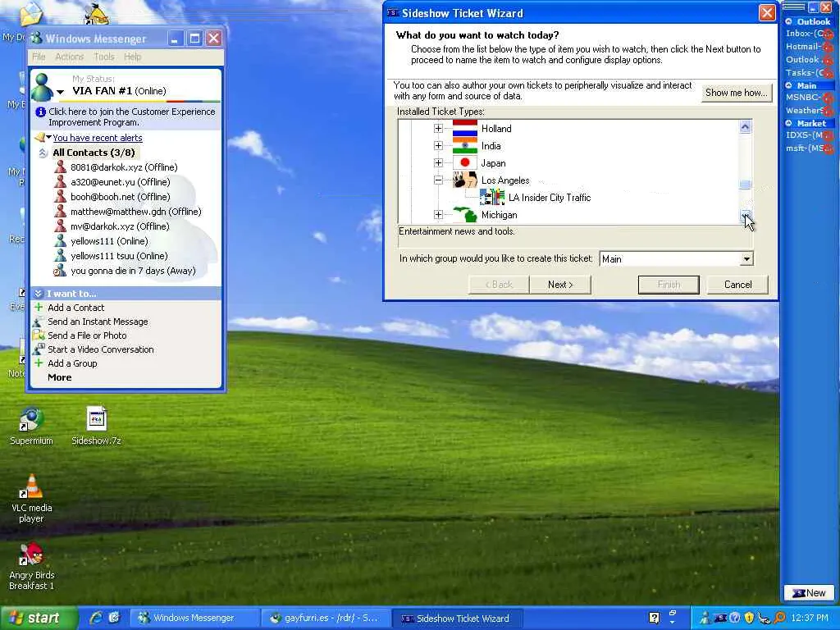Click the New button in Sideshow sidebar
Image resolution: width=840 pixels, height=630 pixels.
pyautogui.click(x=809, y=592)
